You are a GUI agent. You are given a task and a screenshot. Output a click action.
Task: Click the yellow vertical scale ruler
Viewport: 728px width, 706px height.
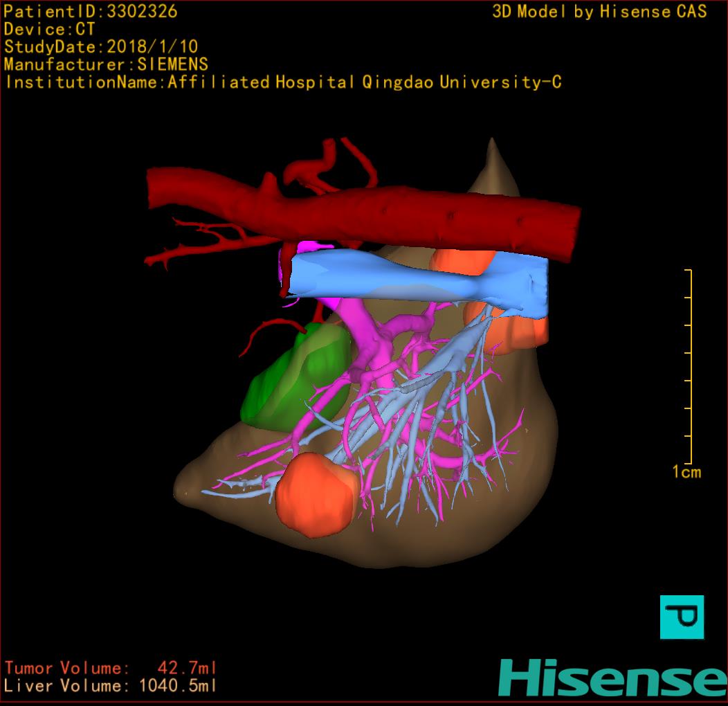[x=689, y=367]
